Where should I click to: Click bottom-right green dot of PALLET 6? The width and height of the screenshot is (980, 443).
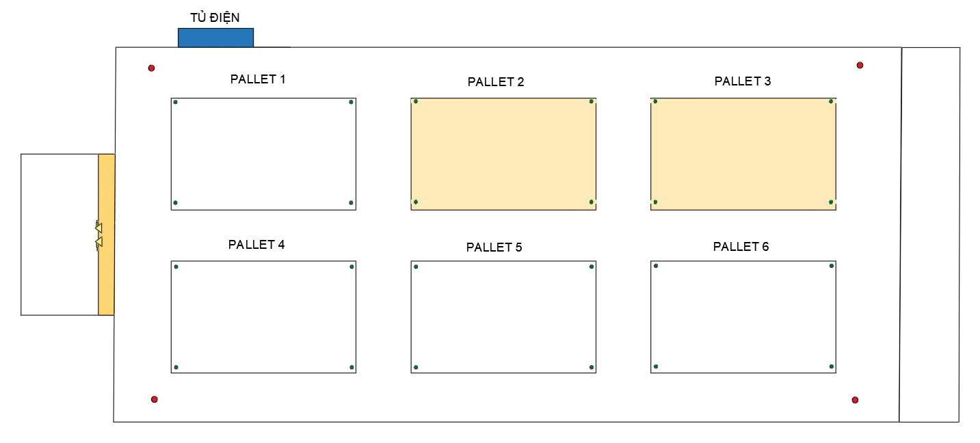pos(832,366)
